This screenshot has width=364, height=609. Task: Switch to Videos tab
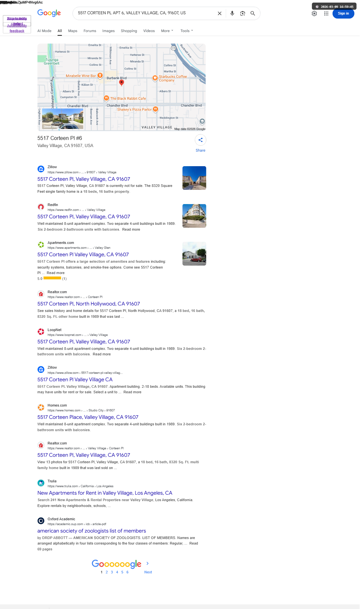click(x=149, y=31)
